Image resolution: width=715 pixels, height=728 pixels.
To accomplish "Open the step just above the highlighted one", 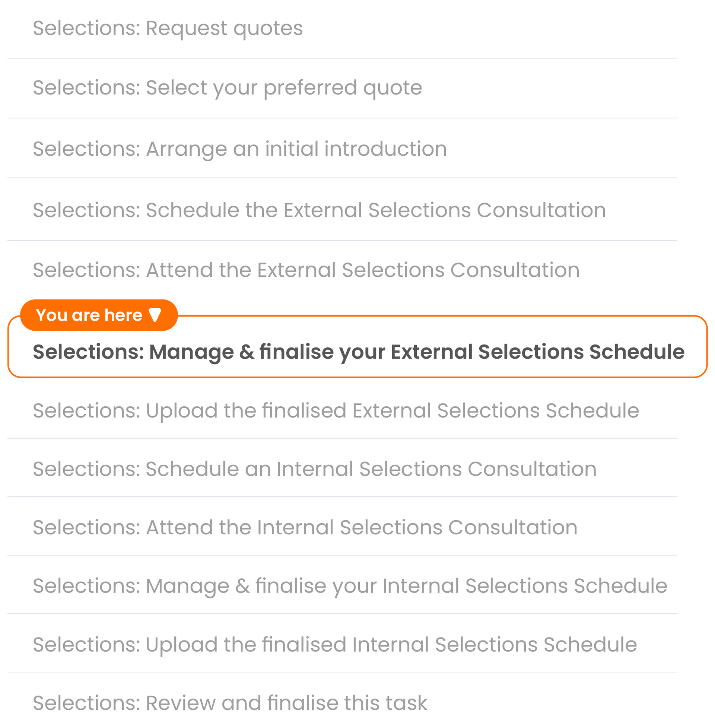I will (306, 270).
